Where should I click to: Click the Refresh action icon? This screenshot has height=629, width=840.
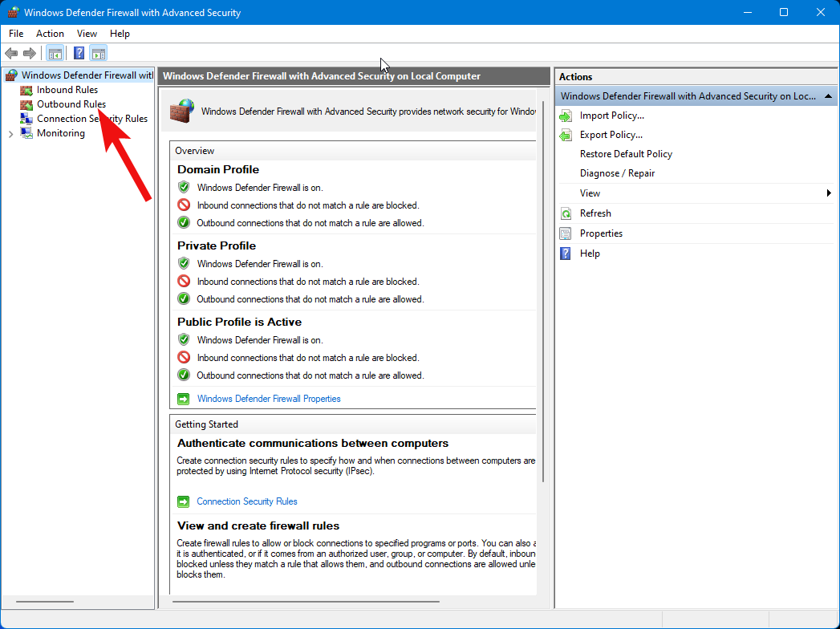click(x=565, y=213)
